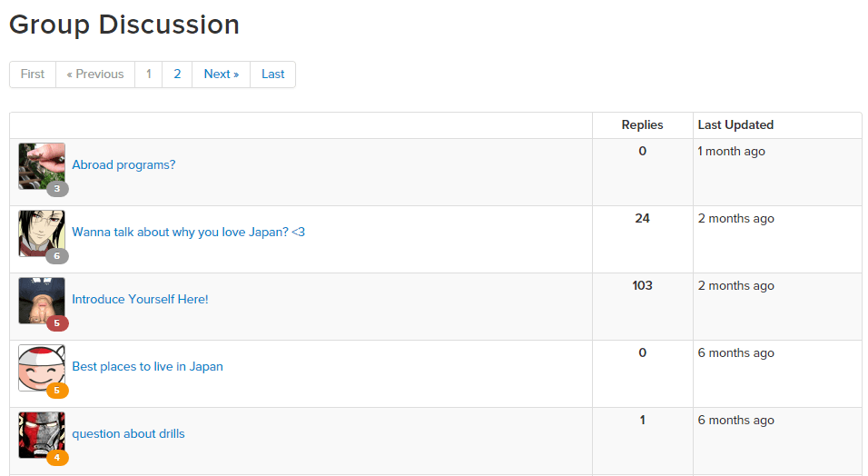868x476 pixels.
Task: Click avatar next to 'Introduce Yourself Here!'
Action: pos(42,301)
